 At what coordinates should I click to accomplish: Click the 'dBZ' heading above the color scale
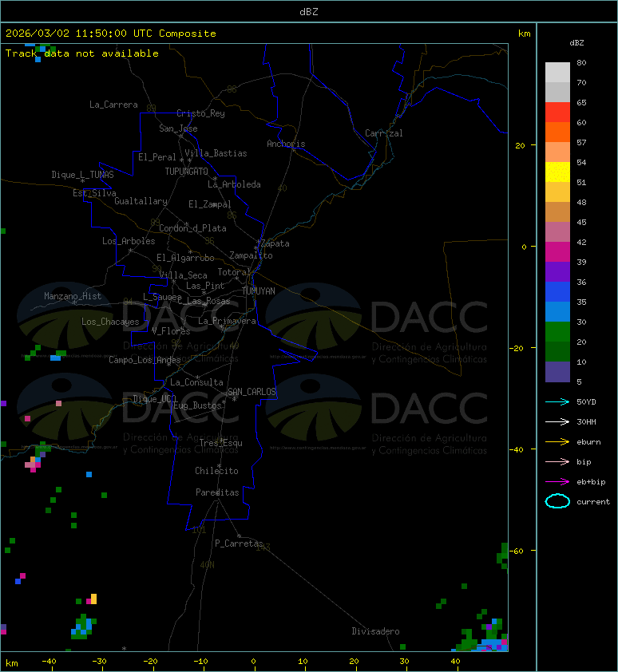(x=576, y=43)
